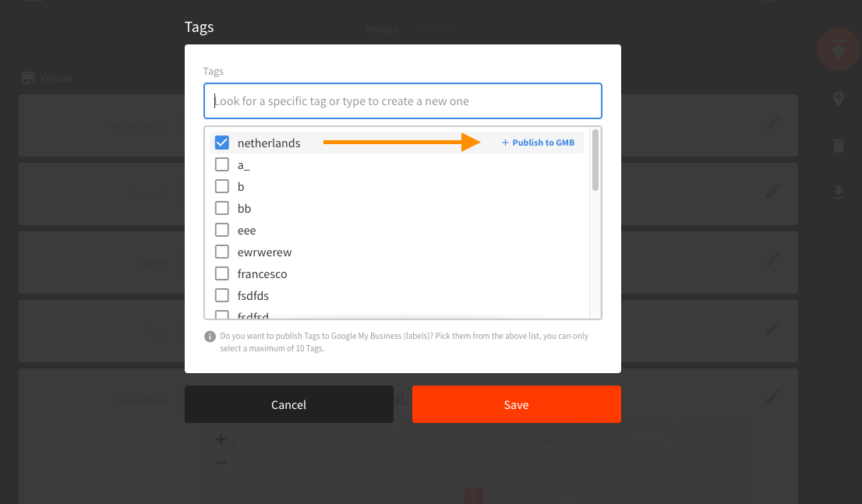Click the edit pencil for Name row
The height and width of the screenshot is (504, 862).
(773, 259)
